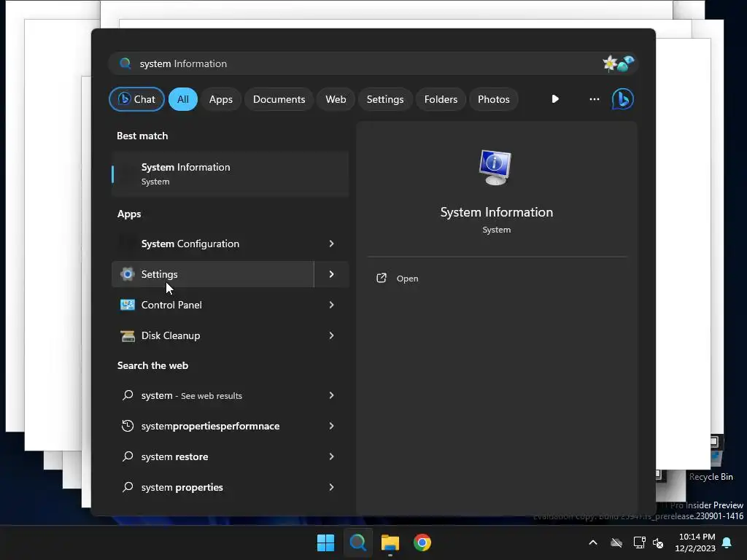The height and width of the screenshot is (560, 747).
Task: Select the Documents filter tab
Action: point(279,99)
